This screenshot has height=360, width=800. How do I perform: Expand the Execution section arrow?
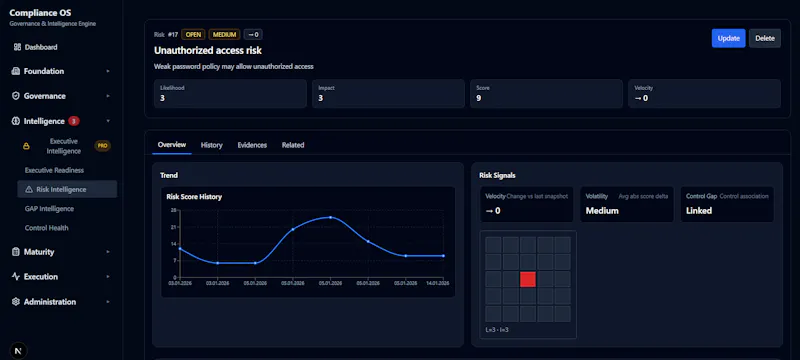coord(108,276)
